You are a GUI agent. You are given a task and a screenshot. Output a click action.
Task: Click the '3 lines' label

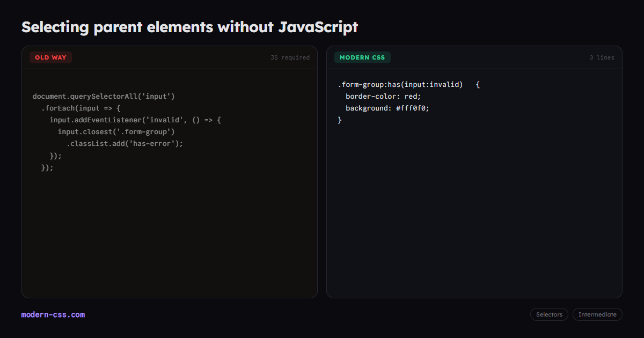pyautogui.click(x=602, y=57)
